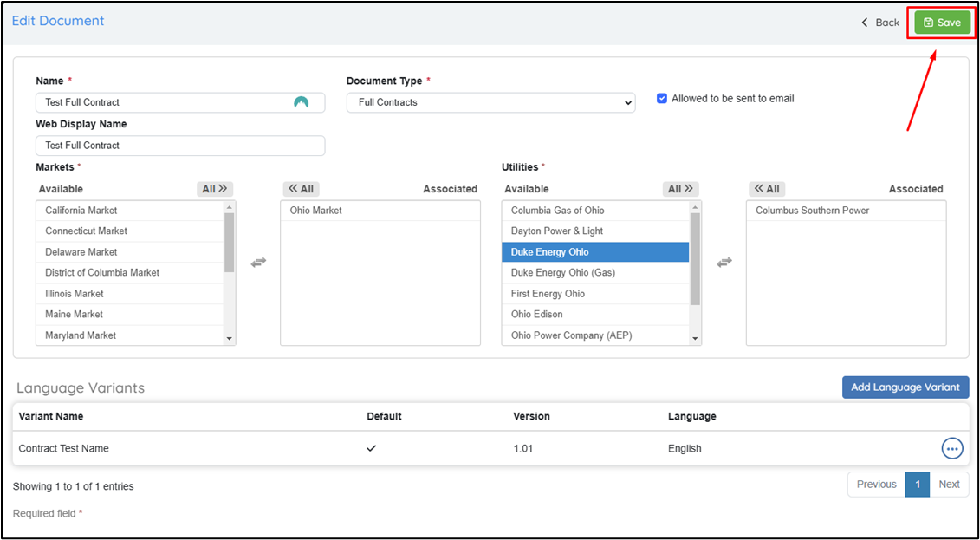Select Maine Market in available list
980x540 pixels.
(130, 315)
